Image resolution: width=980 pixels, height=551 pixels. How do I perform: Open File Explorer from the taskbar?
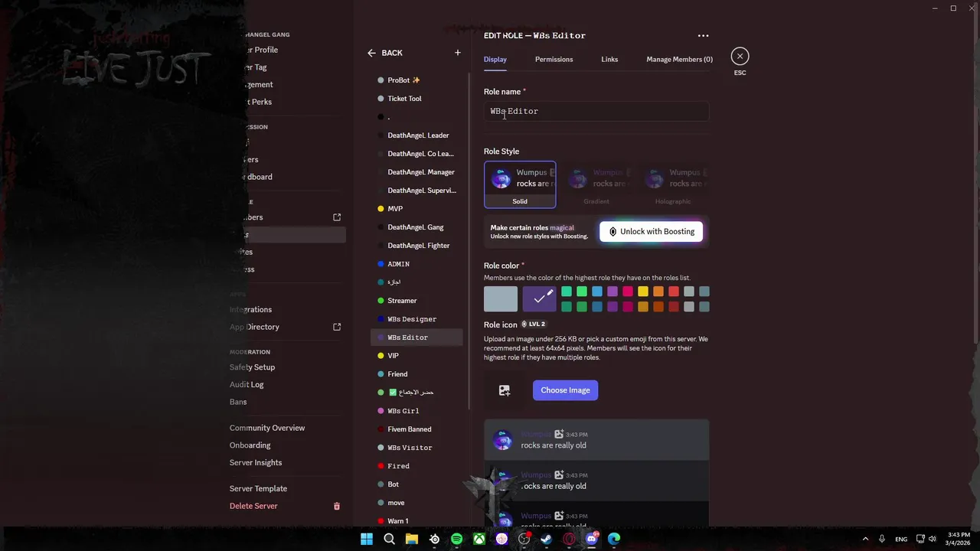click(x=411, y=539)
